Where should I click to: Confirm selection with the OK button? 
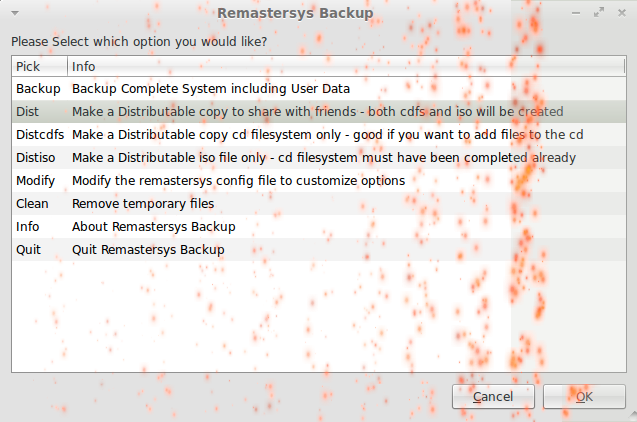[x=584, y=397]
